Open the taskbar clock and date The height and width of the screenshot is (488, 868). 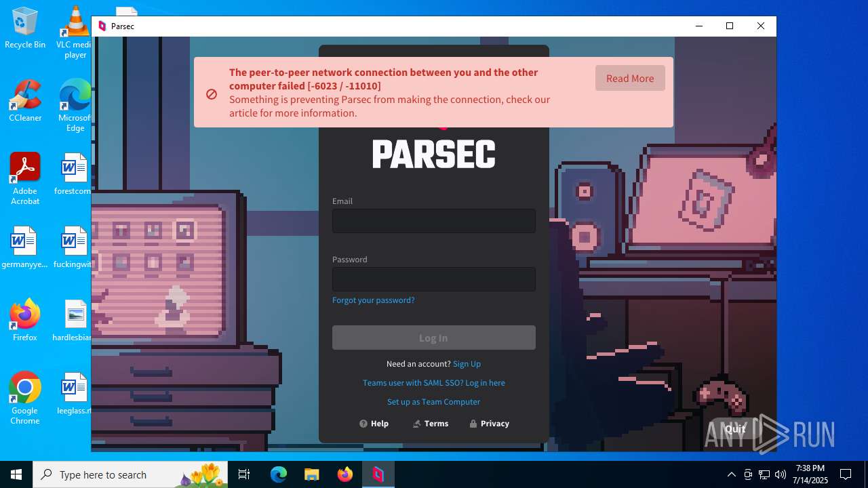pyautogui.click(x=810, y=474)
